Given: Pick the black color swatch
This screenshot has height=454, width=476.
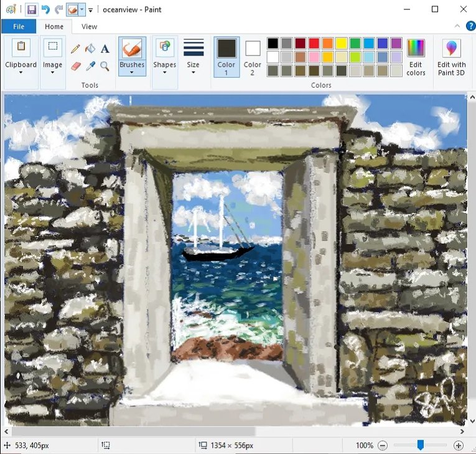Looking at the screenshot, I should 273,43.
